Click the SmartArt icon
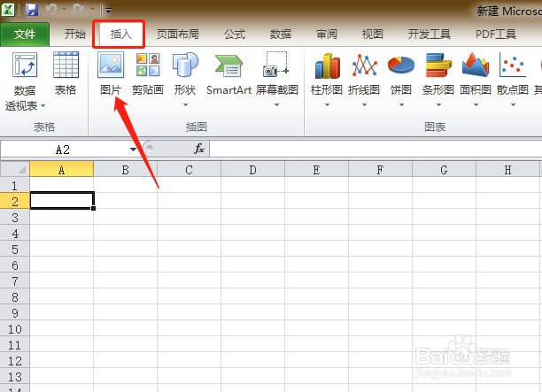The width and height of the screenshot is (542, 392). (x=228, y=65)
